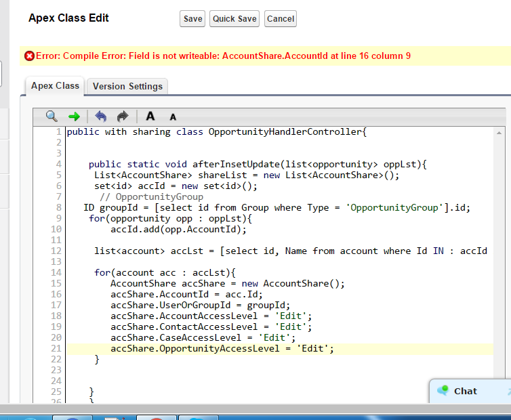Image resolution: width=511 pixels, height=420 pixels.
Task: Select the Apex Class tab
Action: coord(55,86)
